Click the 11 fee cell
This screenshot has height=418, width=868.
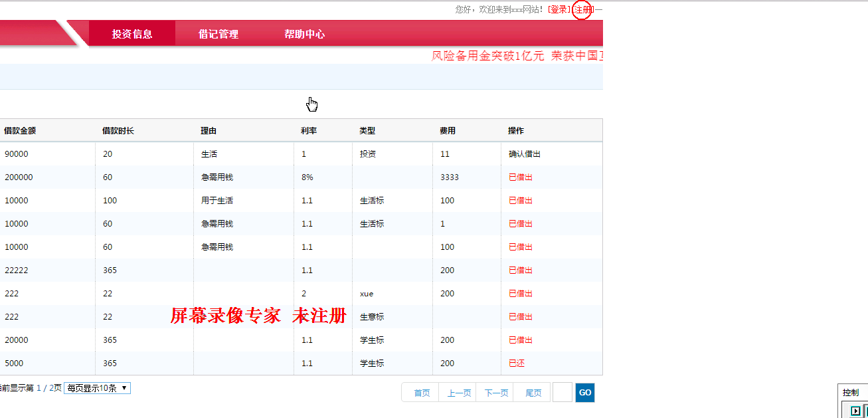pos(445,154)
